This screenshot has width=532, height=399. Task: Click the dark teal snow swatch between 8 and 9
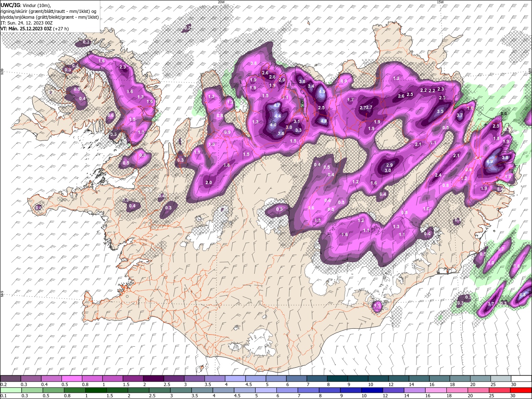point(337,379)
